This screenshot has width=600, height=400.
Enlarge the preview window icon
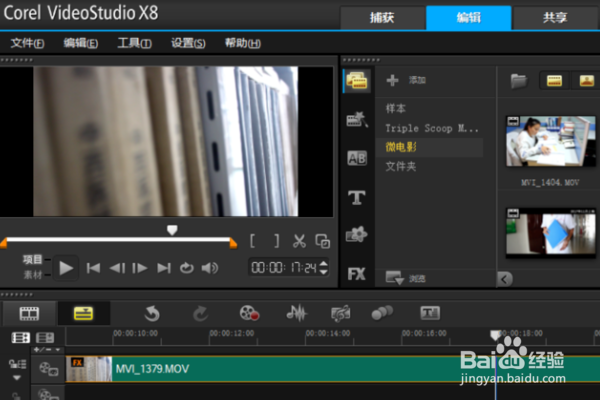point(323,241)
